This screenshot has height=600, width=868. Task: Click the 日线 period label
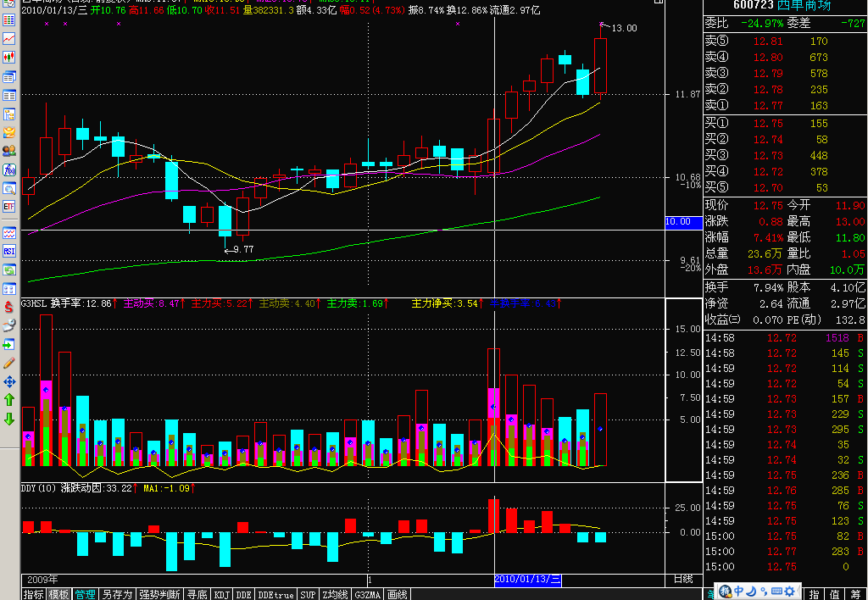coord(684,579)
